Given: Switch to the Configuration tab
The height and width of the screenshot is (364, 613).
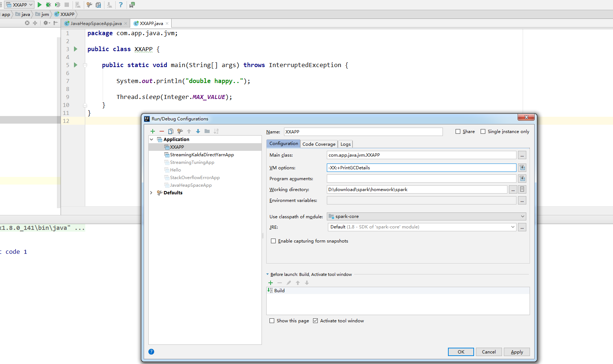Looking at the screenshot, I should tap(284, 144).
